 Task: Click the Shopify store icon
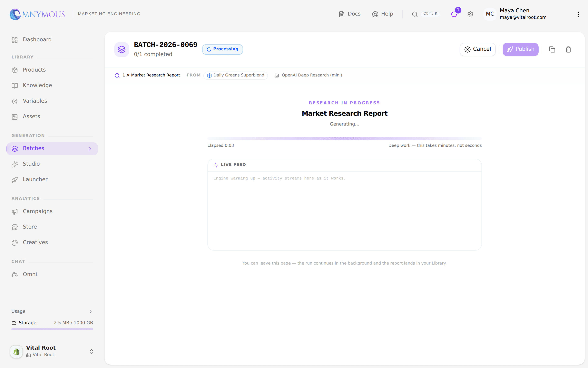(16, 351)
